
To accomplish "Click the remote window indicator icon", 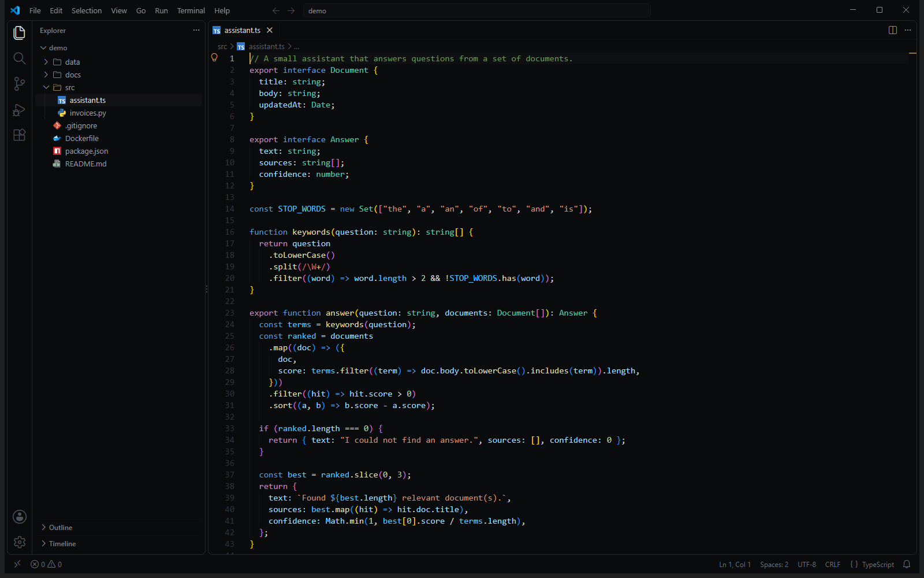I will pyautogui.click(x=17, y=564).
